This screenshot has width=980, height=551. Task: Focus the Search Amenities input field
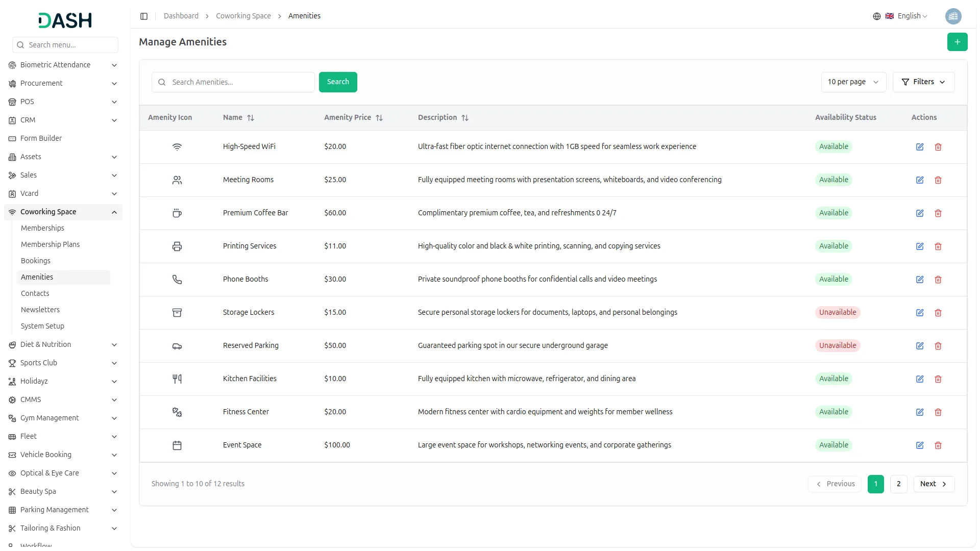[240, 82]
